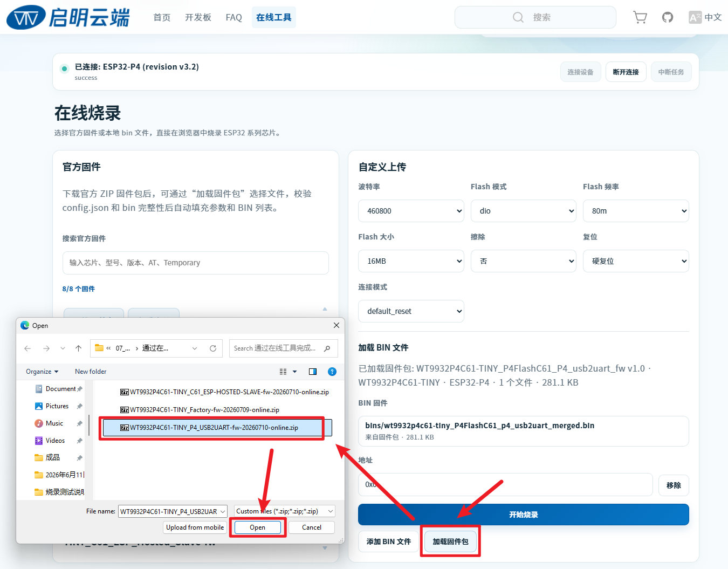Click the 断开连接 button
The image size is (728, 569).
(626, 72)
